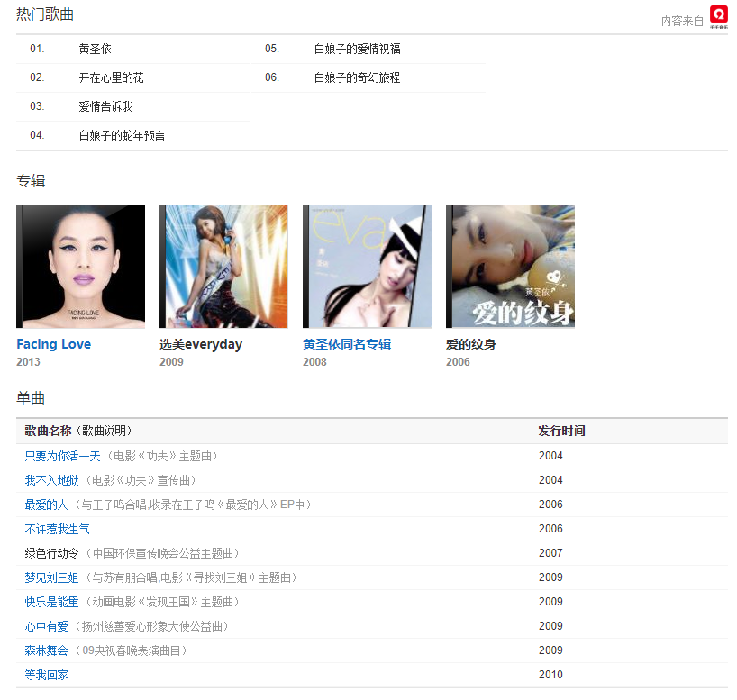Open the single 快乐是能量
737x700 pixels.
tap(51, 602)
